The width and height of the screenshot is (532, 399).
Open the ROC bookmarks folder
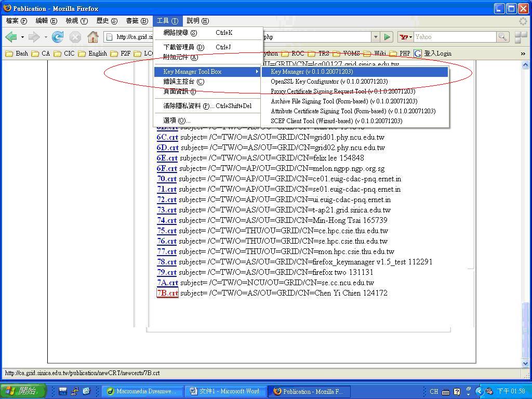293,54
